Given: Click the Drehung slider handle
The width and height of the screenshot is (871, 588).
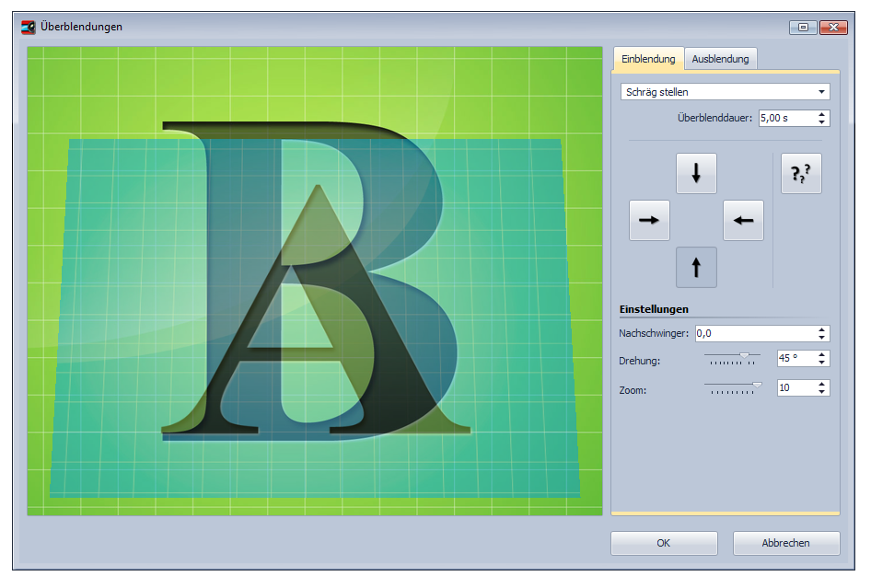Looking at the screenshot, I should coord(744,356).
